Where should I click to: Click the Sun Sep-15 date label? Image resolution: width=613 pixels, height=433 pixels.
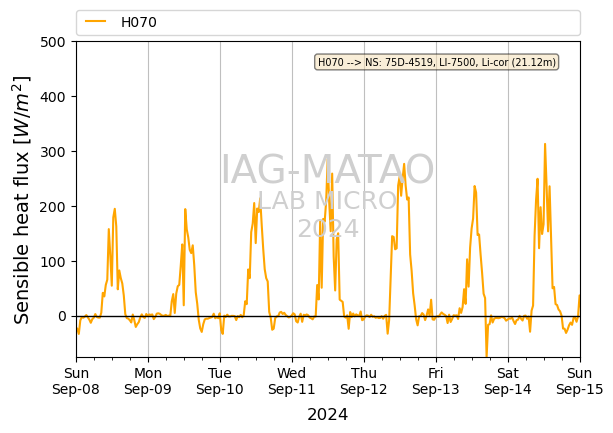[579, 381]
